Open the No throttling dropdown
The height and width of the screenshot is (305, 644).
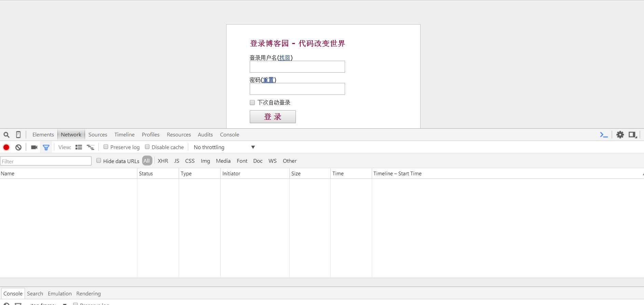224,147
